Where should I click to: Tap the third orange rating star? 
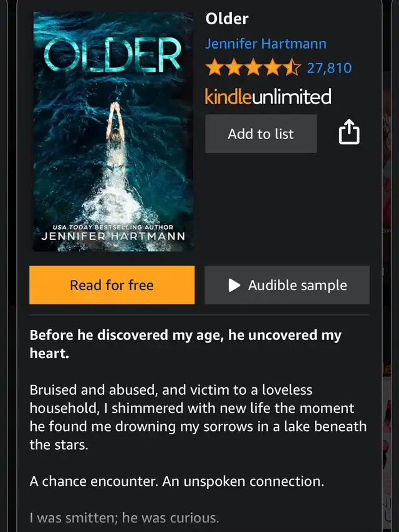pos(253,67)
